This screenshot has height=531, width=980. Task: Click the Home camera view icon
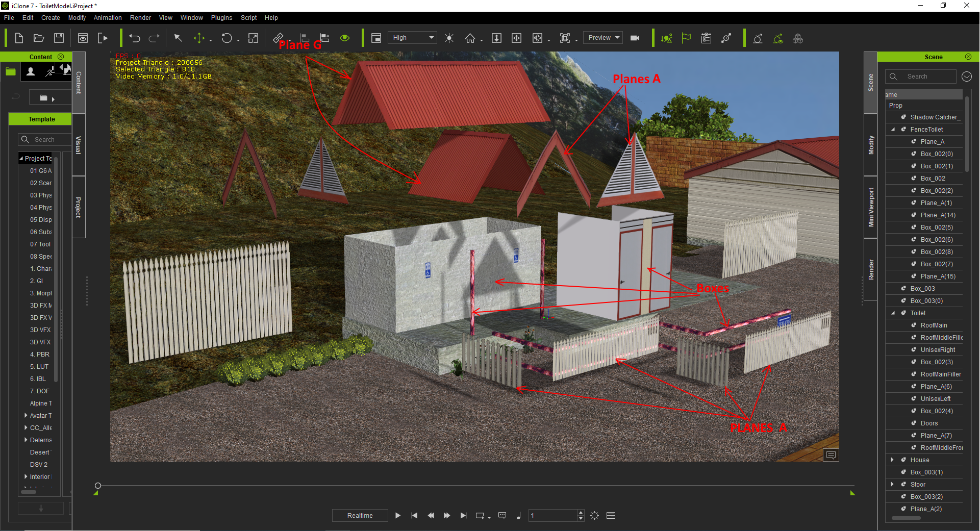pos(470,38)
